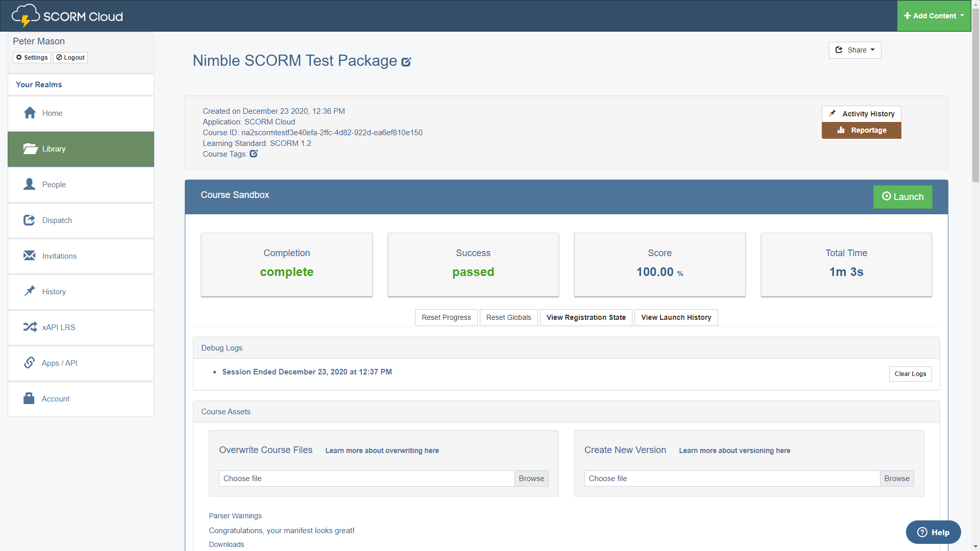Open the Account section
The width and height of the screenshot is (980, 551).
(x=81, y=399)
